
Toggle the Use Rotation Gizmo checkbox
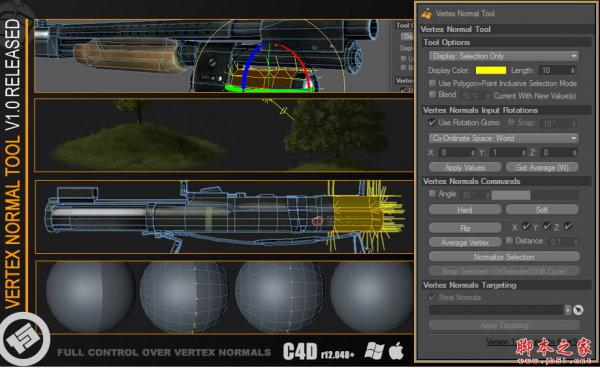pos(432,122)
